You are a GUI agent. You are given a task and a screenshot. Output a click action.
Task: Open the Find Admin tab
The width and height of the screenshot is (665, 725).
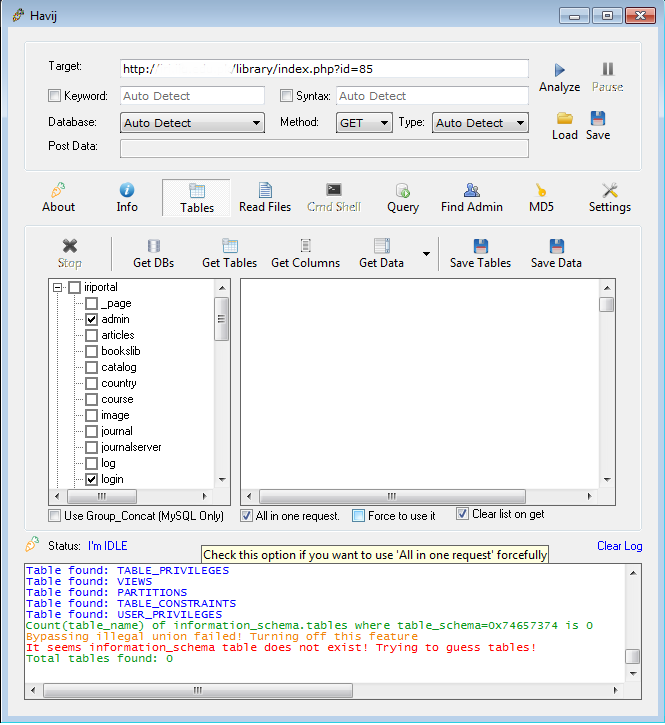472,198
